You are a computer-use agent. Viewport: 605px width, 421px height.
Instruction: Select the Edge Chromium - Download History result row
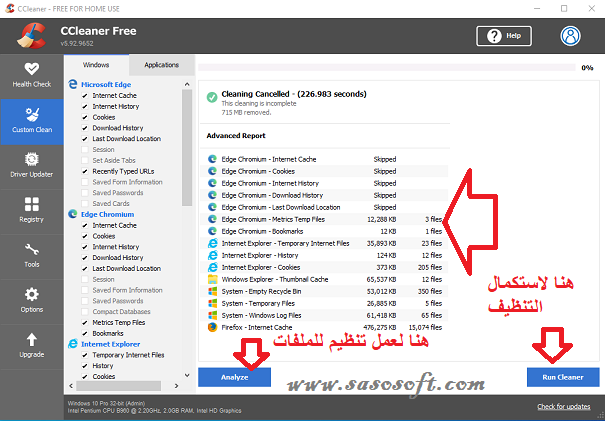[x=324, y=195]
